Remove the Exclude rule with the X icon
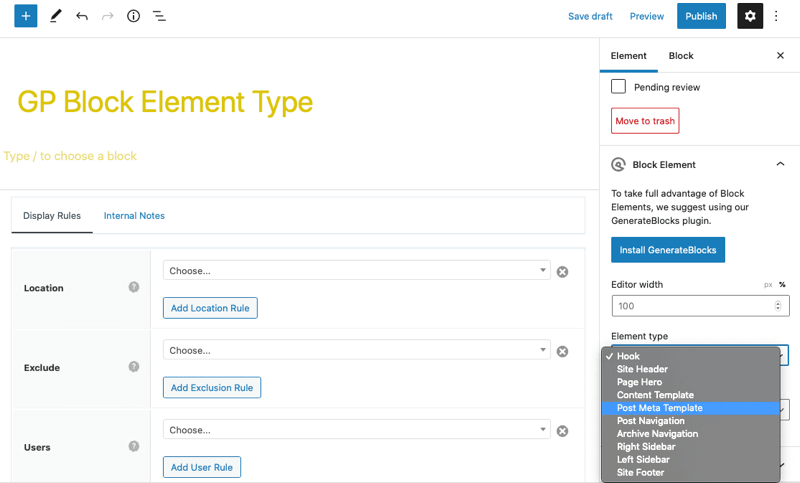The image size is (800, 483). 562,351
